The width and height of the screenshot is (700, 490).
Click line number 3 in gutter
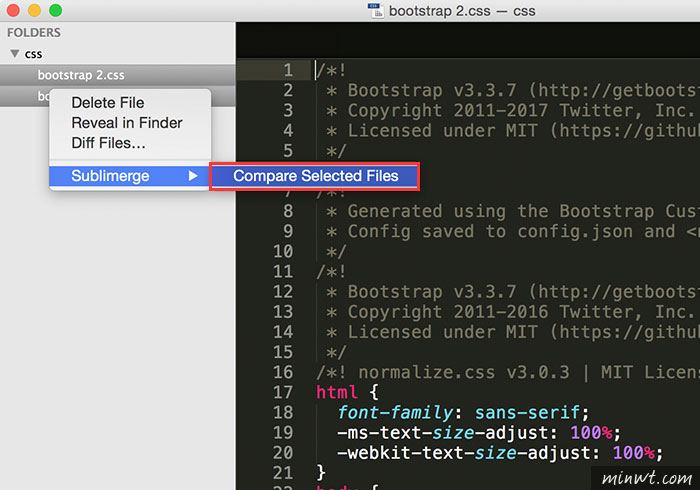pos(288,111)
